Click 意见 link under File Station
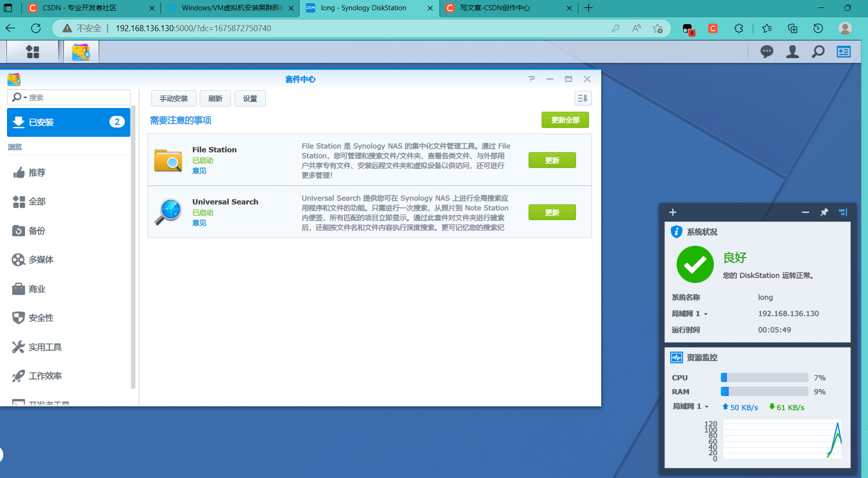The height and width of the screenshot is (478, 868). point(199,171)
